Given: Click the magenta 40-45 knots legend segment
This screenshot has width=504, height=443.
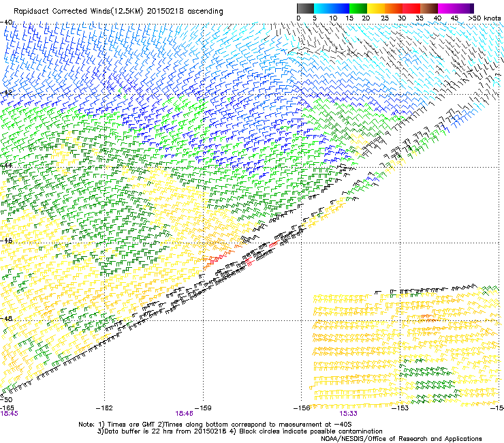Looking at the screenshot, I should coord(447,8).
